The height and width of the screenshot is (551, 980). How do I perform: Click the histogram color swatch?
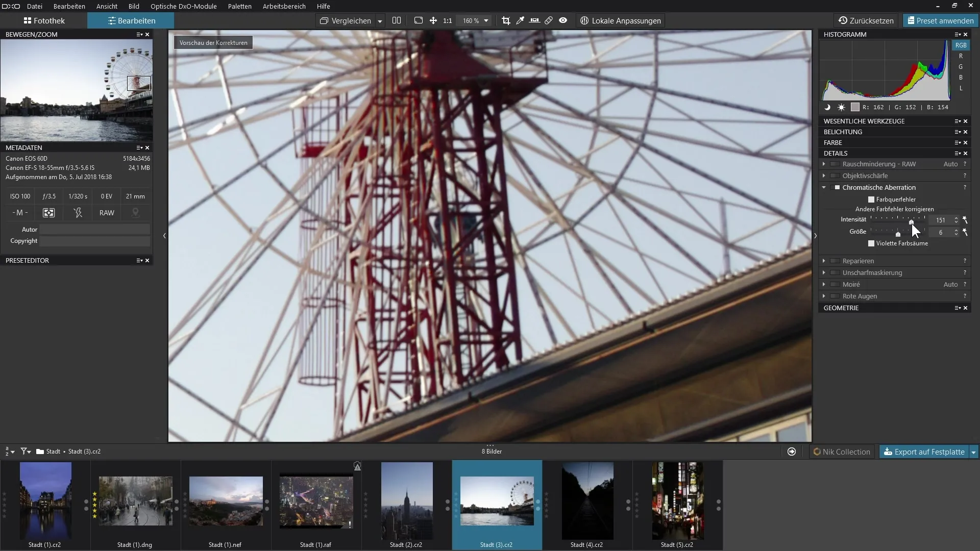(x=855, y=107)
